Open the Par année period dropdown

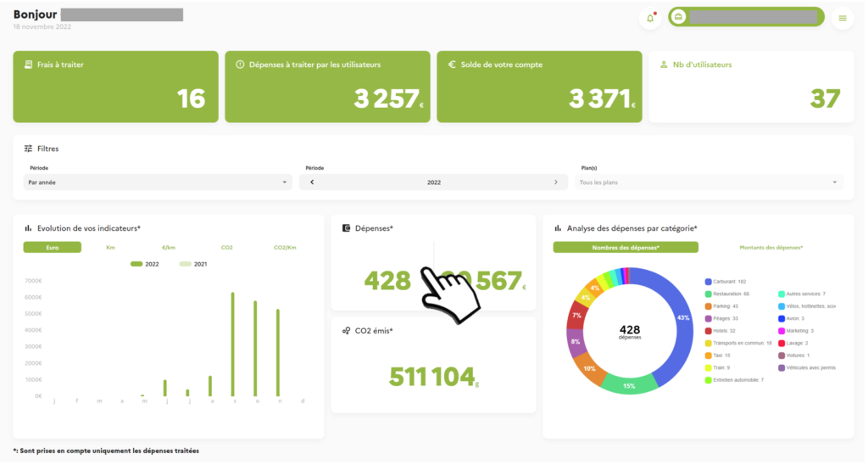tap(158, 182)
